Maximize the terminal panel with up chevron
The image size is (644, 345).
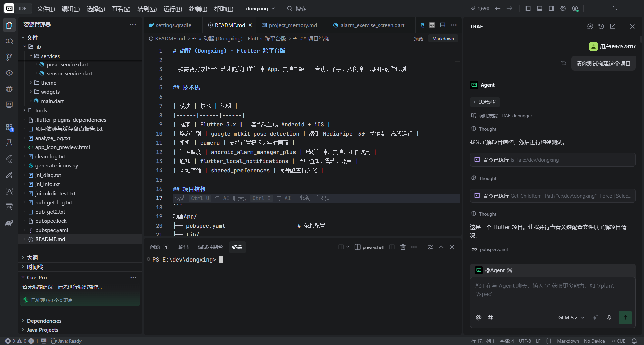(441, 247)
